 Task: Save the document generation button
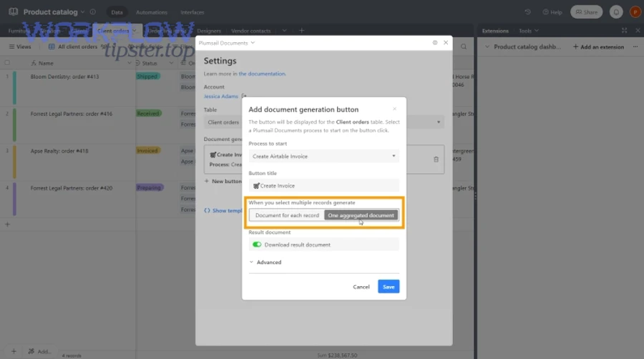[389, 286]
